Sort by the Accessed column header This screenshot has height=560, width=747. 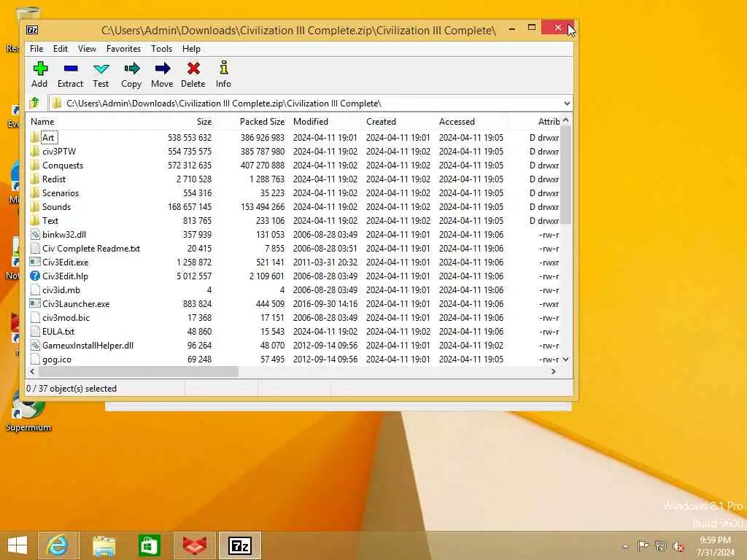(457, 122)
